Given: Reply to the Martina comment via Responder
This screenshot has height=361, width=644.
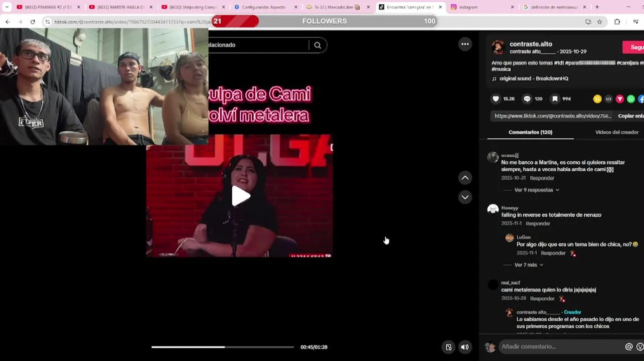Looking at the screenshot, I should (x=542, y=178).
